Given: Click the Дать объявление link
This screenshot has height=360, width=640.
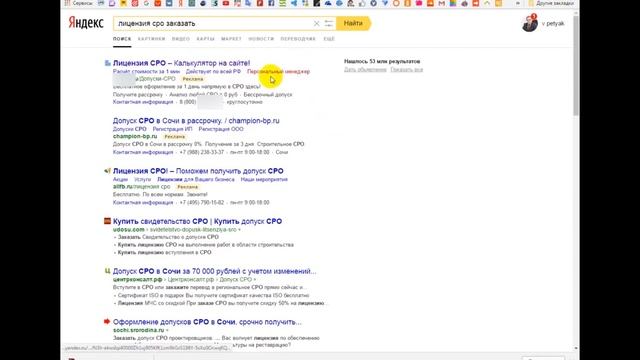Looking at the screenshot, I should coord(365,70).
